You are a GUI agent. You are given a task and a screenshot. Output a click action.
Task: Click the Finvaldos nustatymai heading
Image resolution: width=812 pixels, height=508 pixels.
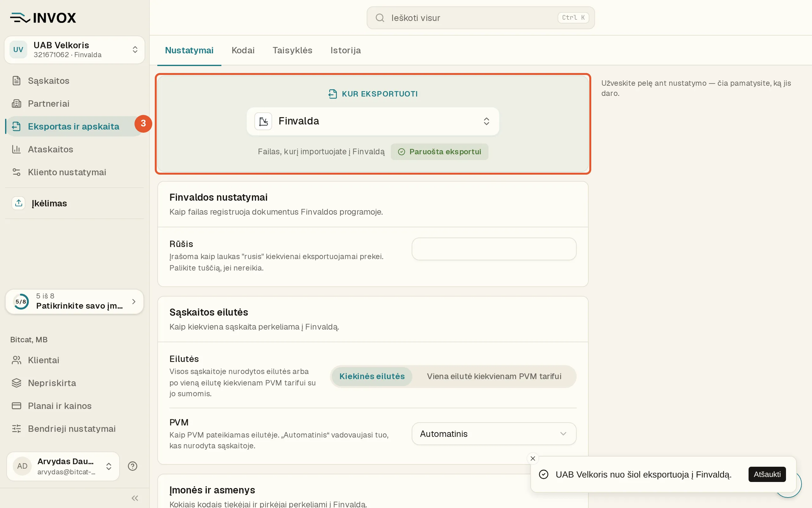[x=219, y=197]
